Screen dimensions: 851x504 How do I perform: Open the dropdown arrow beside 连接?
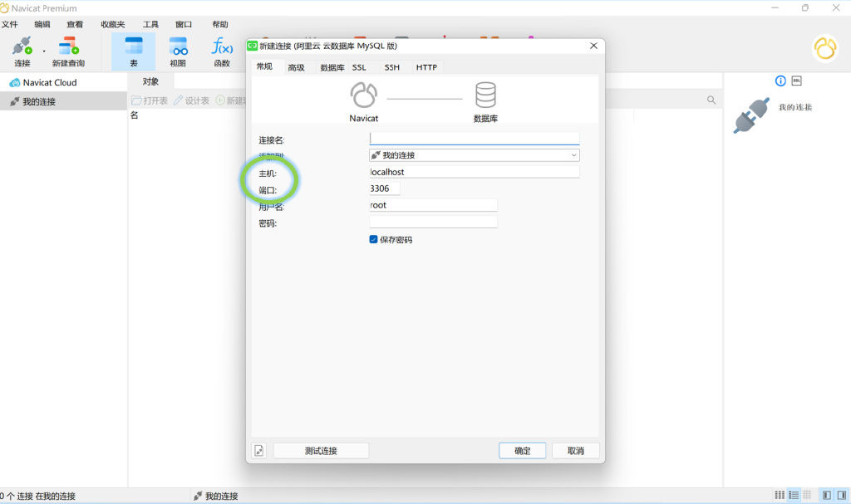pos(44,52)
